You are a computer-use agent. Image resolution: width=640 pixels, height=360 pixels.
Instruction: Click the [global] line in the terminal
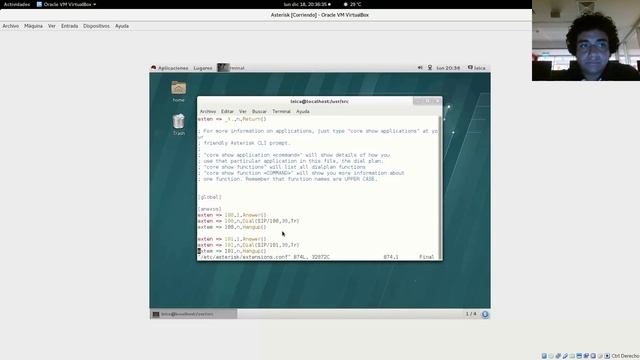point(210,197)
